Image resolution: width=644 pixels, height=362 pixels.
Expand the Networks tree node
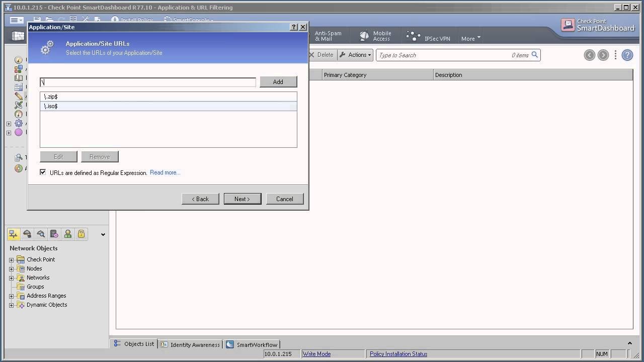[x=12, y=278]
